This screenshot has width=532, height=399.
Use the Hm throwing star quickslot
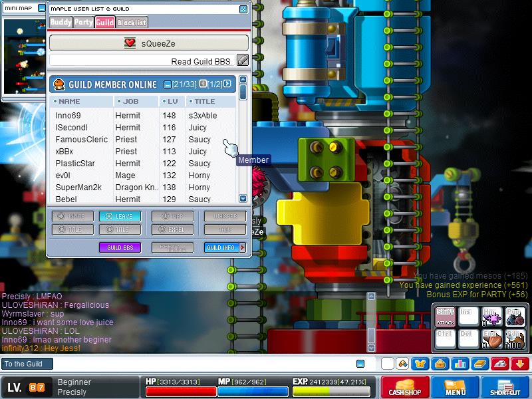pos(491,317)
